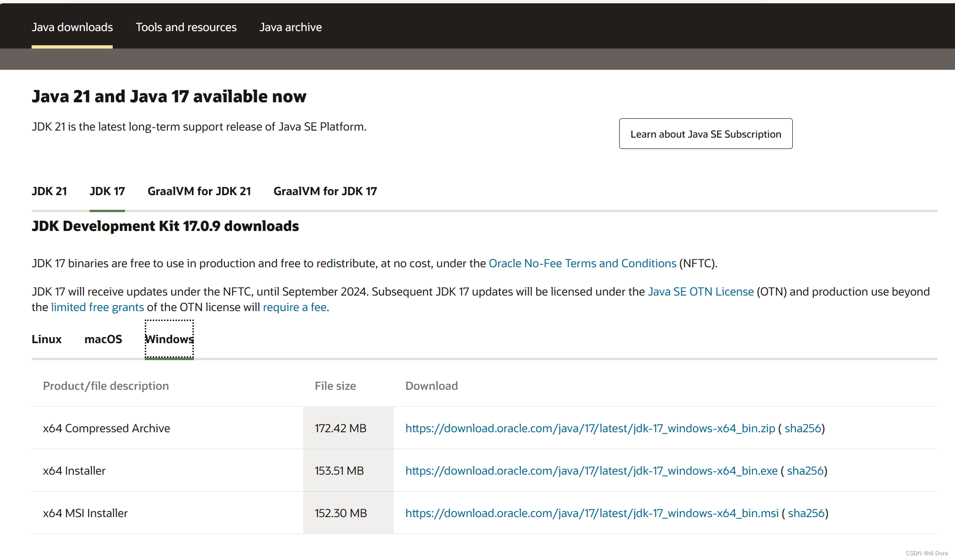Select the Windows OS tab
The image size is (955, 560).
169,339
